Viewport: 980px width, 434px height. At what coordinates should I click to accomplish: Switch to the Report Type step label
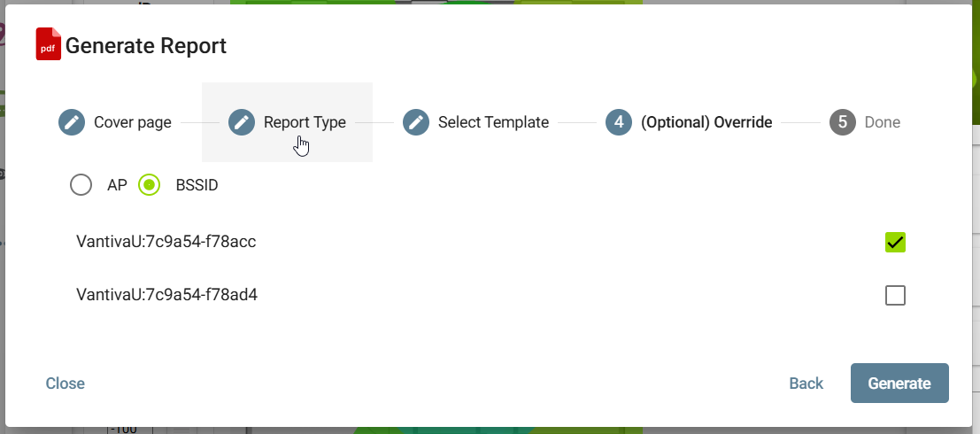pyautogui.click(x=305, y=122)
